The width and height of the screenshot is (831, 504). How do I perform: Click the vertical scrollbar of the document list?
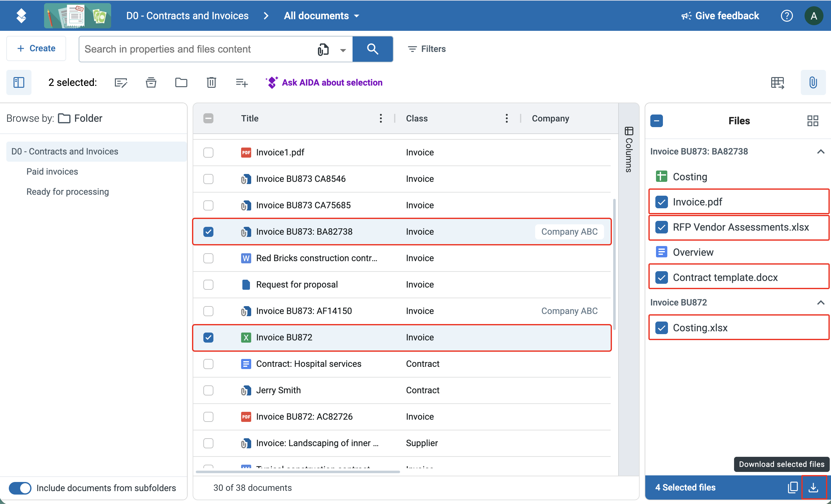click(x=614, y=265)
